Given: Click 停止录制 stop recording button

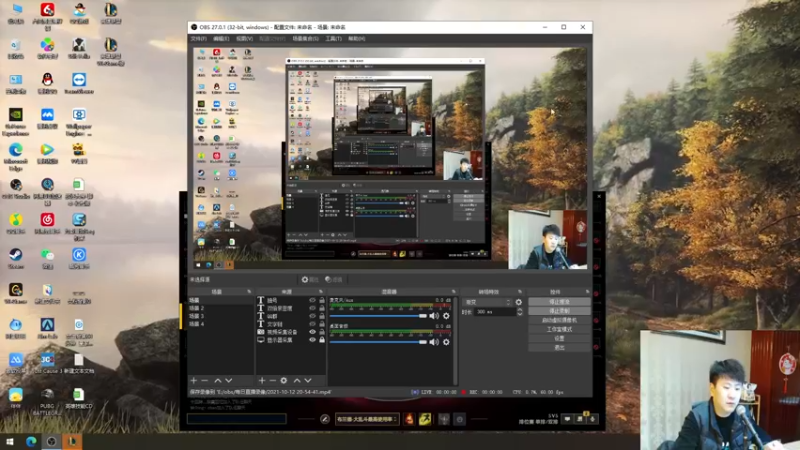Looking at the screenshot, I should (559, 311).
